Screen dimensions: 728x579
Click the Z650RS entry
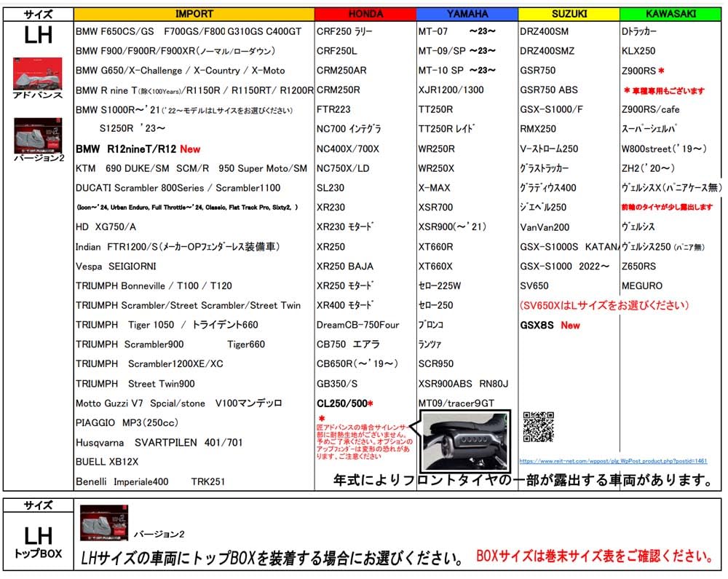(x=638, y=266)
